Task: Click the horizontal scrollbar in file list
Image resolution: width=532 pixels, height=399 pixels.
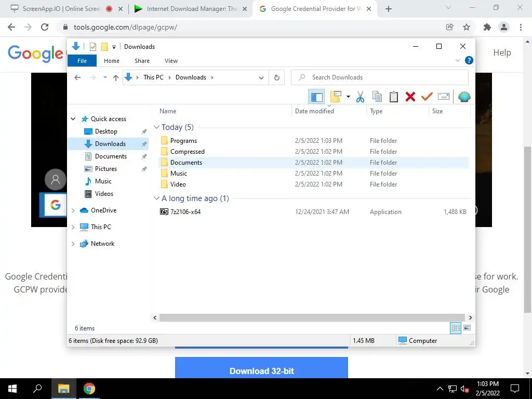Action: [312, 317]
